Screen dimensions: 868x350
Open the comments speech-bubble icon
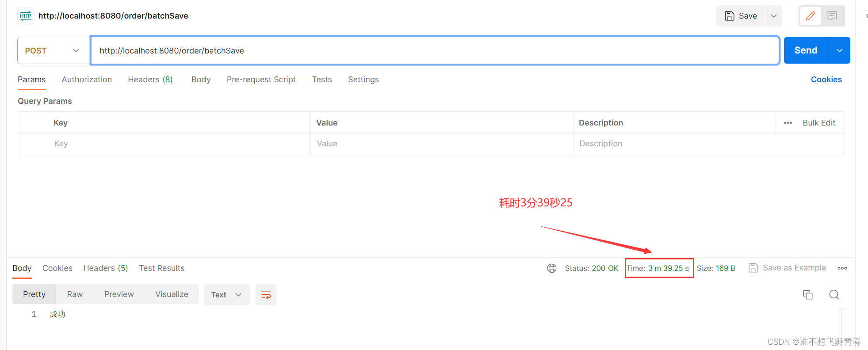pyautogui.click(x=832, y=16)
